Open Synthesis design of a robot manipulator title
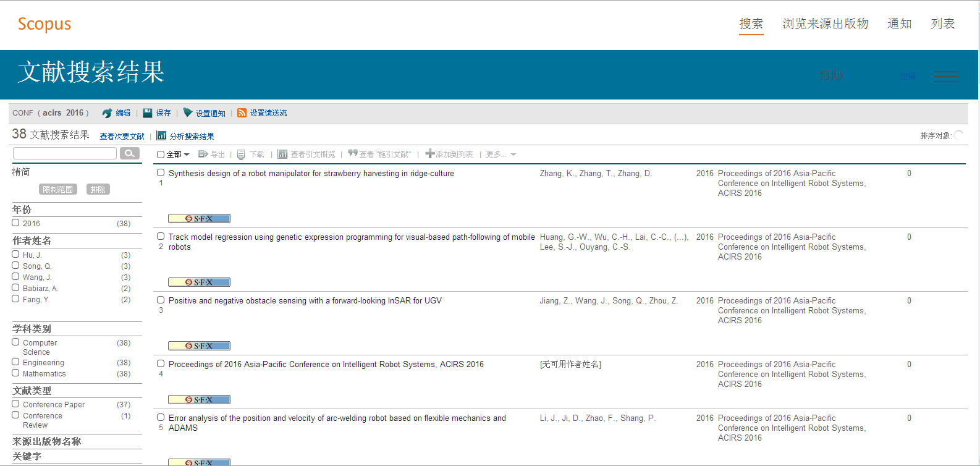 click(x=311, y=173)
